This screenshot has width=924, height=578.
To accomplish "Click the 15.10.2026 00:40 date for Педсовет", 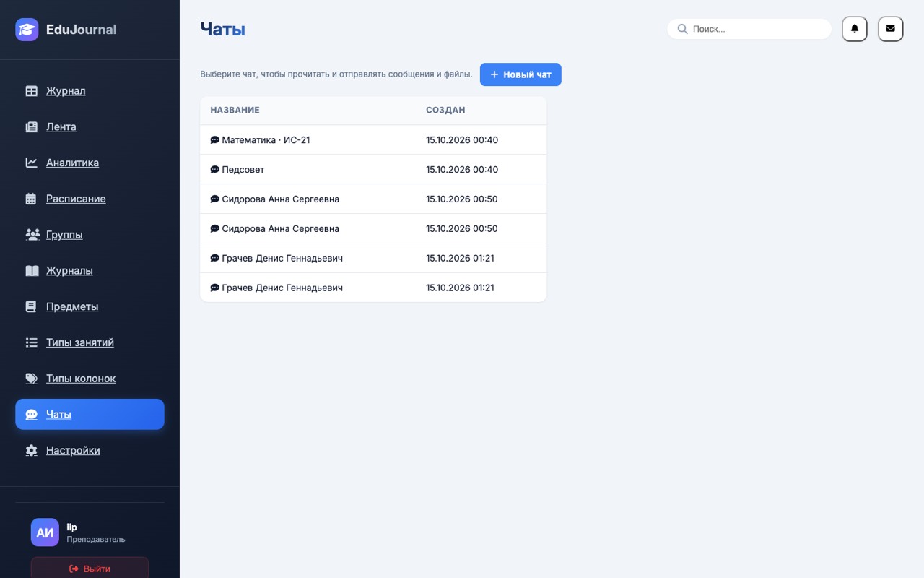I will pos(462,170).
